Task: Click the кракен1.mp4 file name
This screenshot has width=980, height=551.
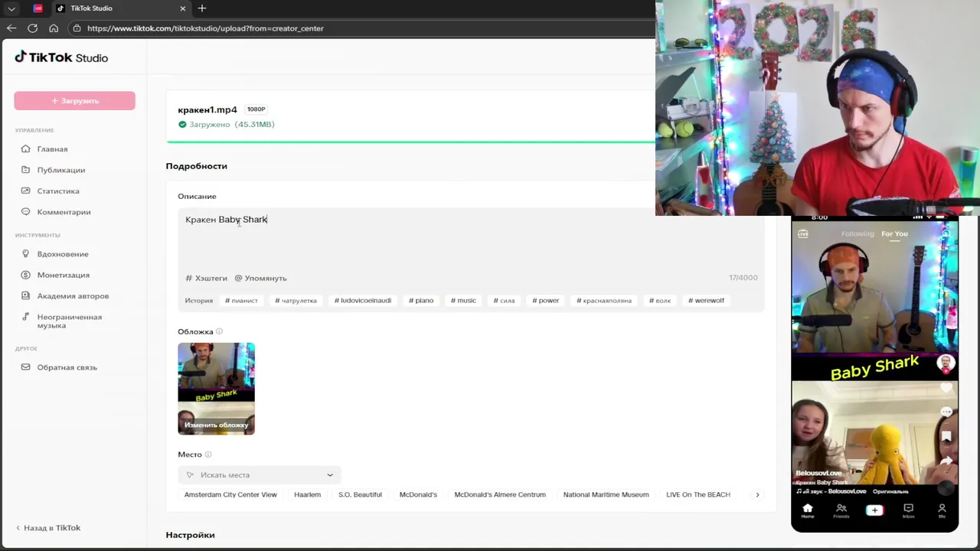Action: coord(207,110)
